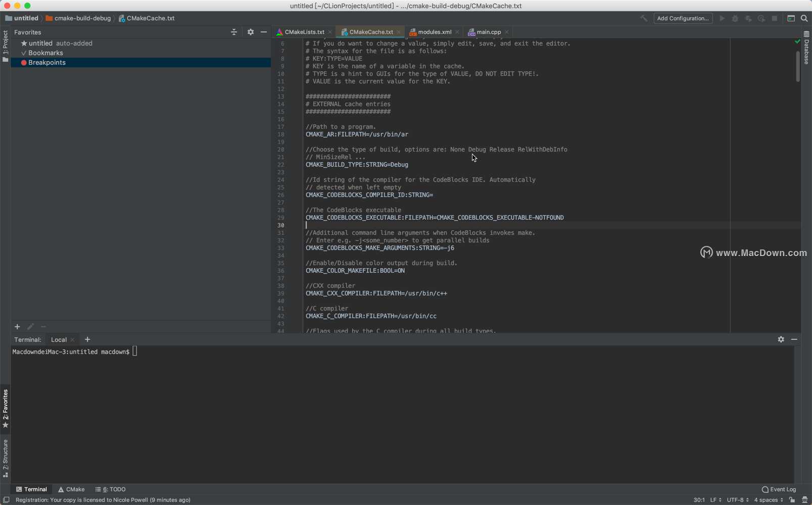Click the minus delete icon under Favorites
The width and height of the screenshot is (812, 505).
point(43,327)
